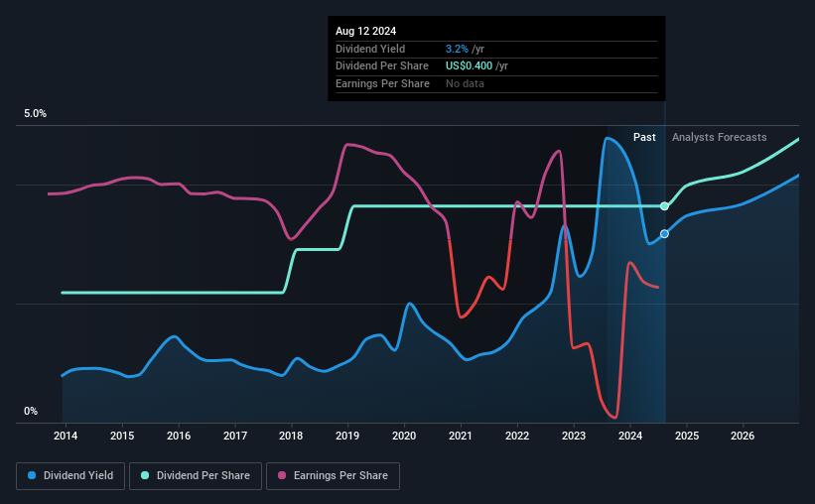
Task: Click the Aug 12 2024 tooltip date
Action: pos(366,31)
